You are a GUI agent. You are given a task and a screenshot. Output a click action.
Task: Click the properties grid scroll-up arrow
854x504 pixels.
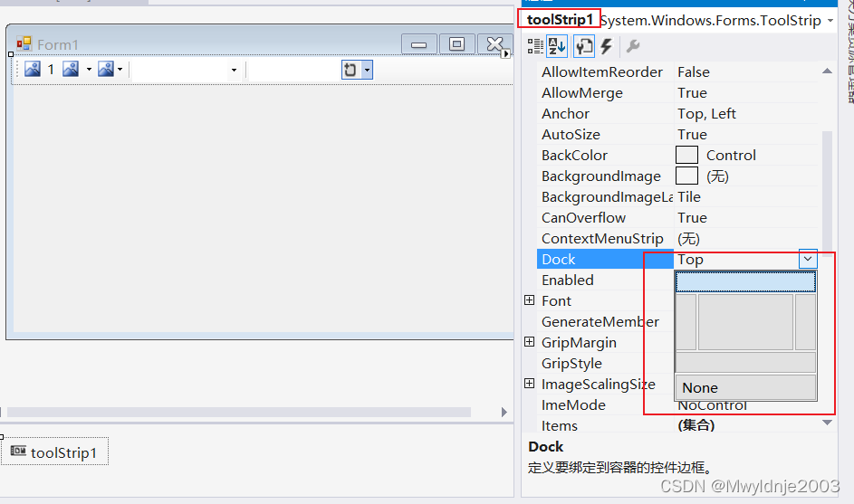(x=827, y=71)
